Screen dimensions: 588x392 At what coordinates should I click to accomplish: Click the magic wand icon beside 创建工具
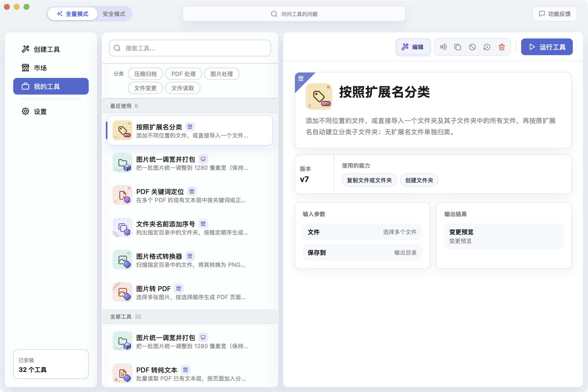click(x=25, y=49)
